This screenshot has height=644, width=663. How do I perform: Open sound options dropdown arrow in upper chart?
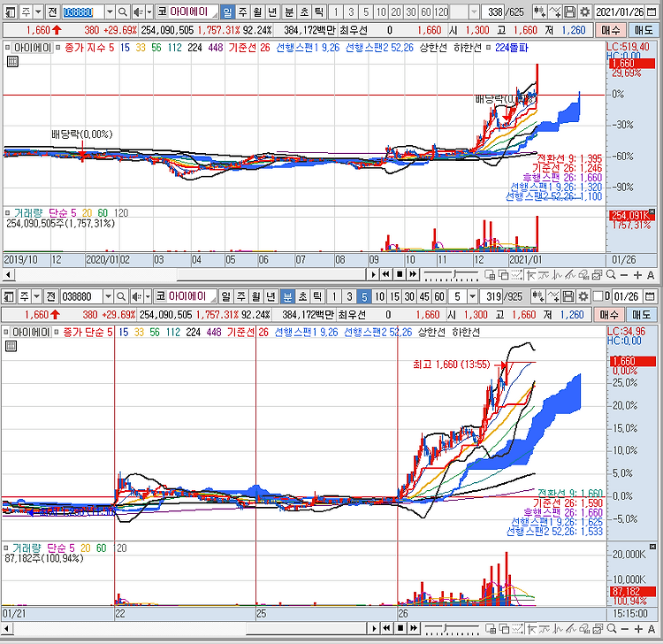point(149,11)
